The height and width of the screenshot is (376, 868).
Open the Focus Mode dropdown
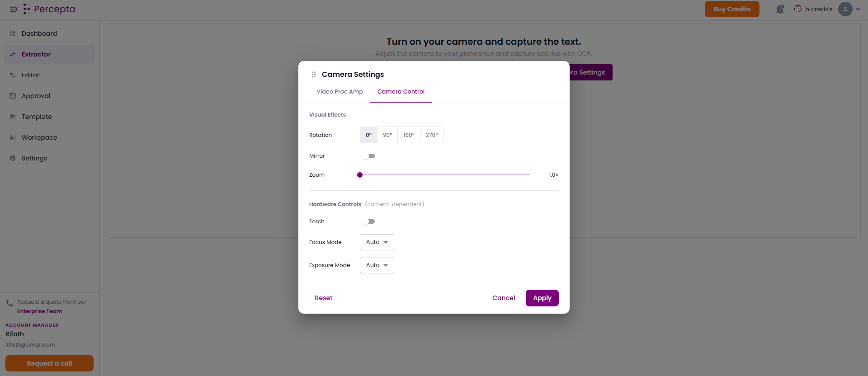pos(377,242)
